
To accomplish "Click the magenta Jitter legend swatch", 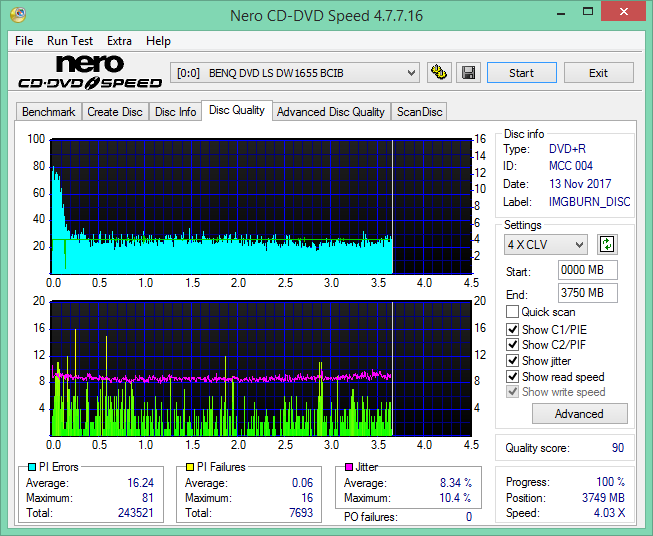I will pos(349,467).
